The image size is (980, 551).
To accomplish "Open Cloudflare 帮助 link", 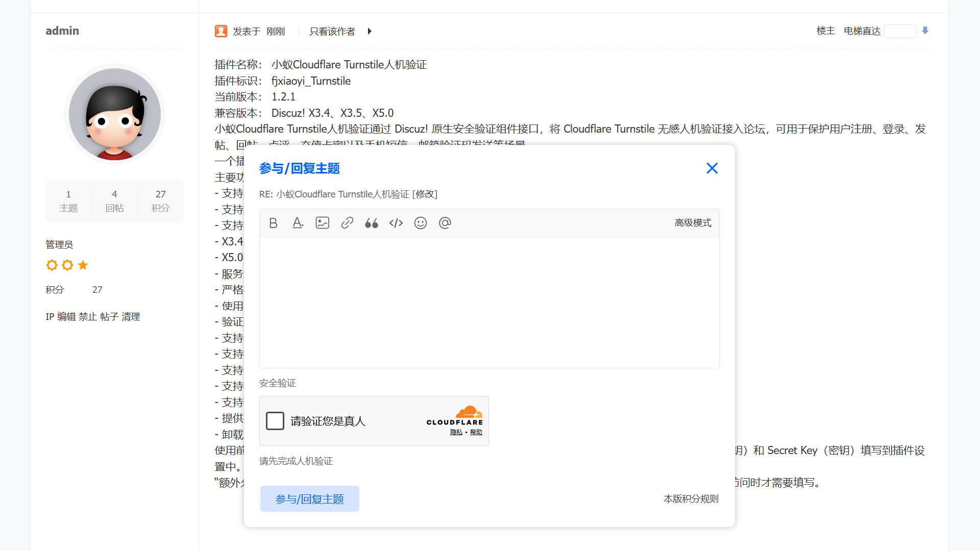I will (476, 432).
